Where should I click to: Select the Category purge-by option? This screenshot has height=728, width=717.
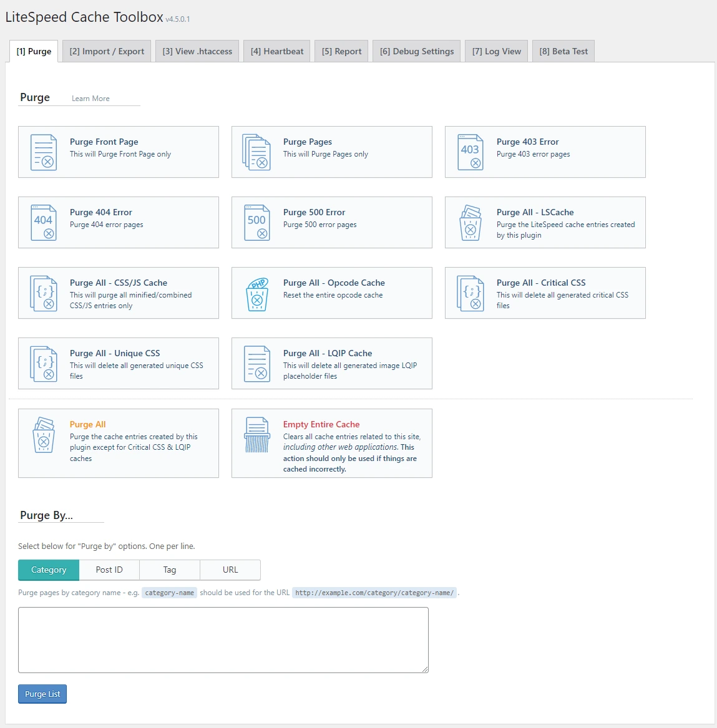49,570
